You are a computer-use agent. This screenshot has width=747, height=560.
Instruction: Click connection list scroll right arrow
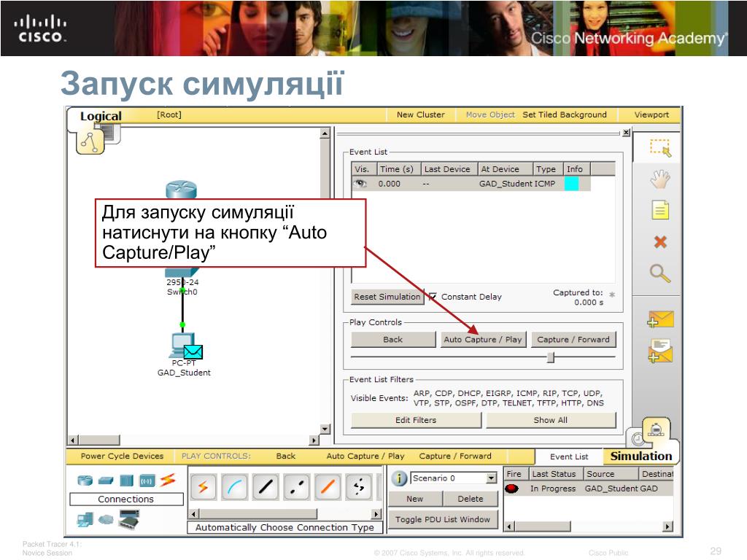coord(376,514)
